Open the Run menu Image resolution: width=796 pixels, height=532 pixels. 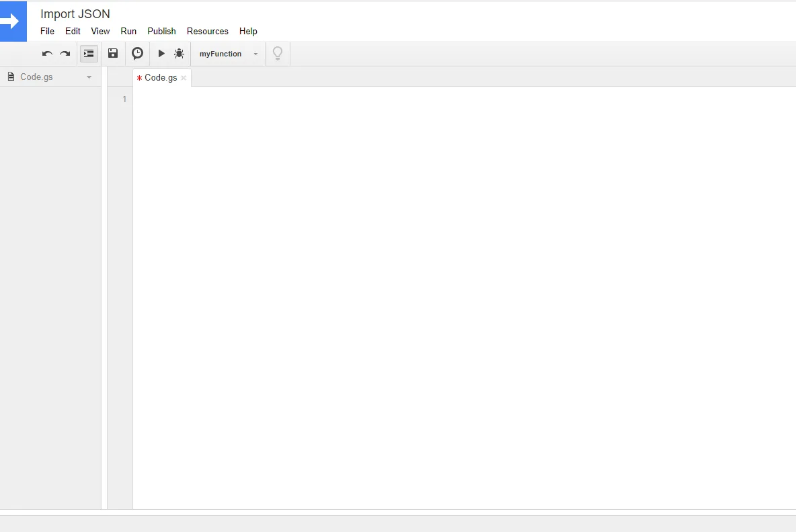click(128, 31)
